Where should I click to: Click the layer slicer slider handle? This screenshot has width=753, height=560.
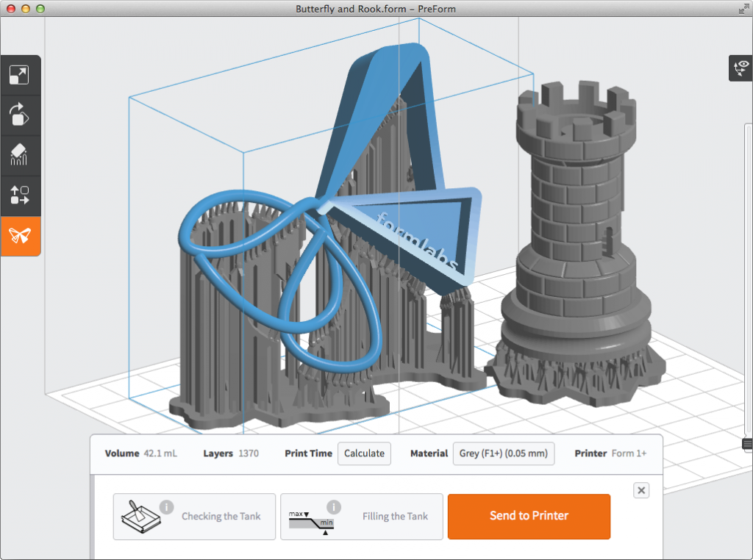pos(747,443)
